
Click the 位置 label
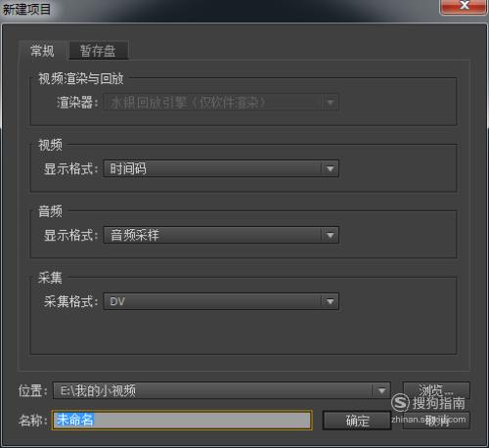(x=32, y=390)
